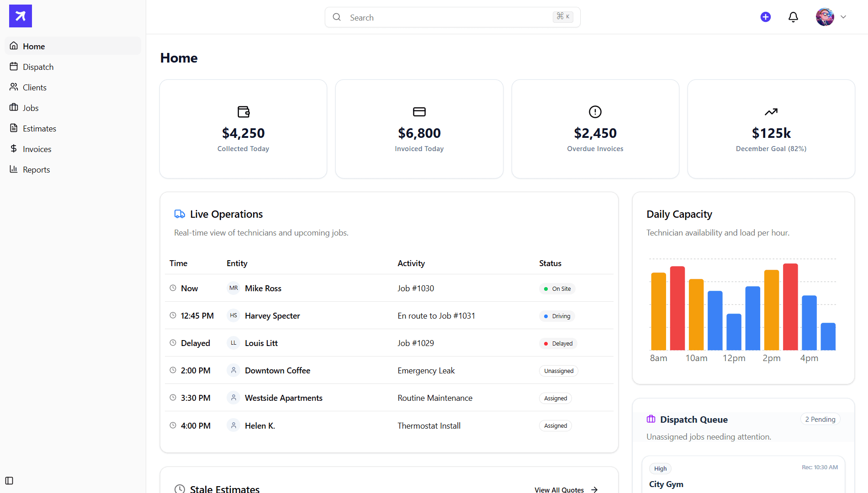This screenshot has width=868, height=493.
Task: Expand the user profile dropdown chevron
Action: click(843, 17)
